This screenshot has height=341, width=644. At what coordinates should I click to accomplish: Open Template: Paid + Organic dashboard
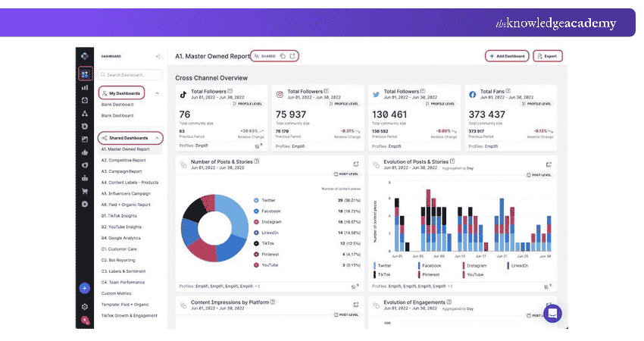tap(125, 305)
